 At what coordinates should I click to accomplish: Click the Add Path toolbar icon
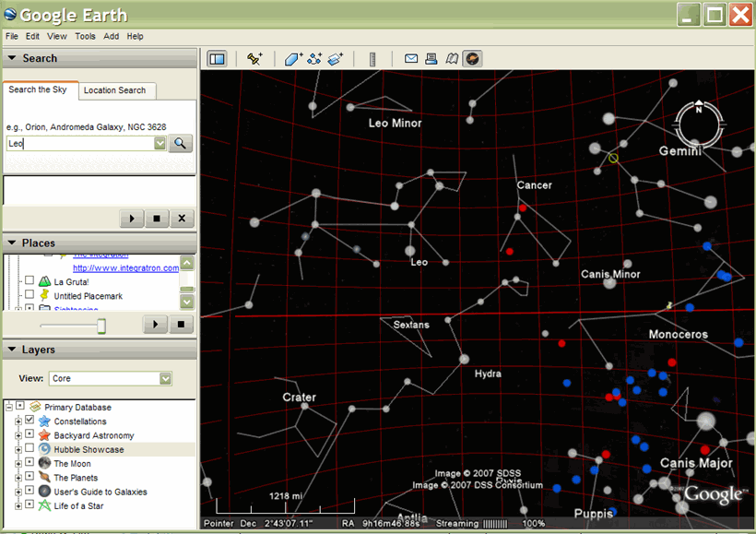314,59
